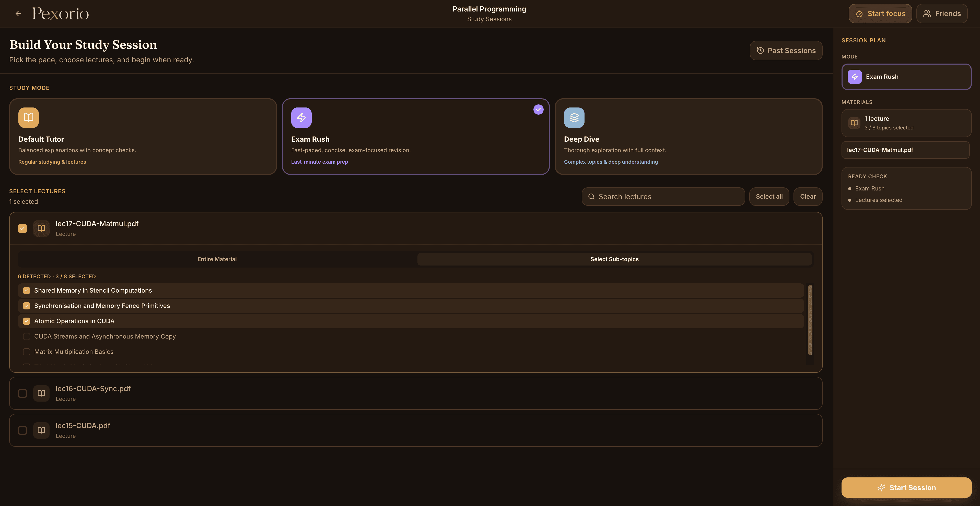Click the 6 DETECTED · 3 / 8 SELECTED label
Viewport: 980px width, 506px height.
pyautogui.click(x=57, y=276)
